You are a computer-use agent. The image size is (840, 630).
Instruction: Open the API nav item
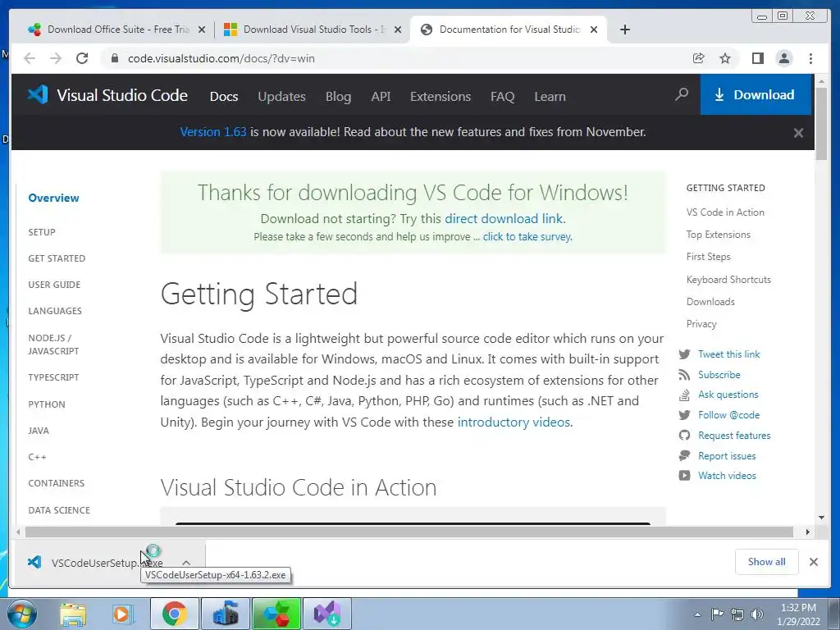[381, 97]
